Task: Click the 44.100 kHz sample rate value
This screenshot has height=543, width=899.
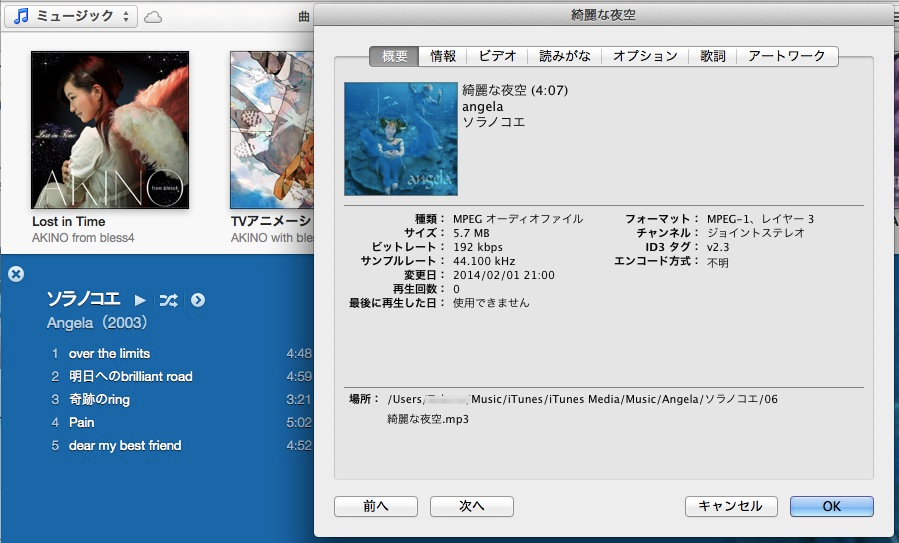Action: point(484,261)
